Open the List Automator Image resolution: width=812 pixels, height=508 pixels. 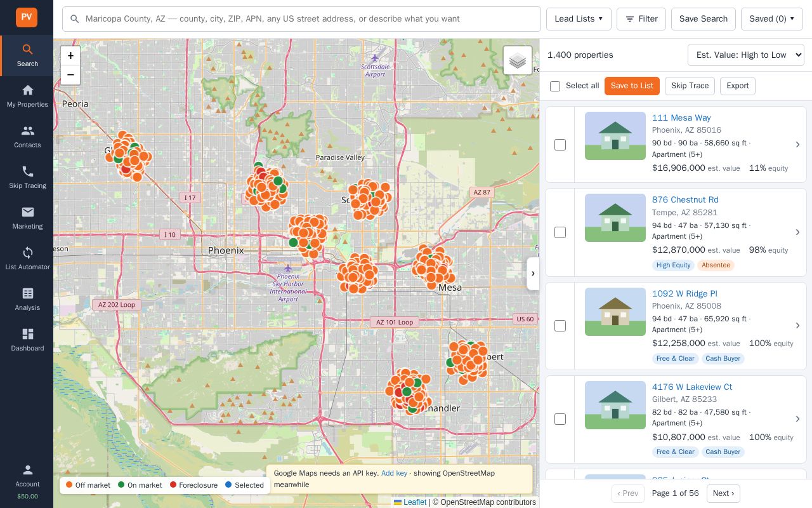[27, 259]
